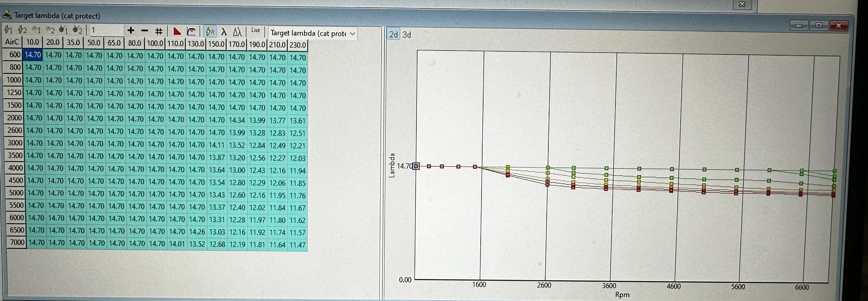Click the hash (#) set-value icon
Screen dimensions: 868x301
click(159, 31)
